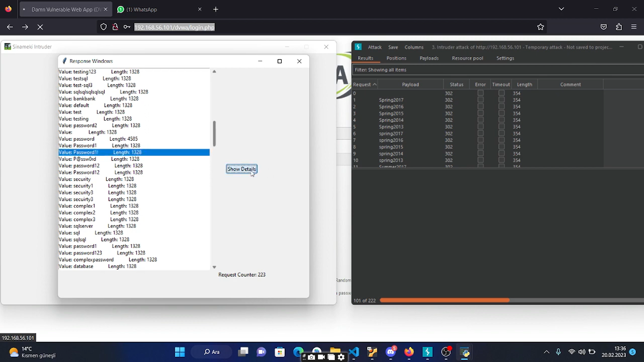Enable the Timeout checkbox for Spring2015
The width and height of the screenshot is (644, 362).
coord(501,113)
